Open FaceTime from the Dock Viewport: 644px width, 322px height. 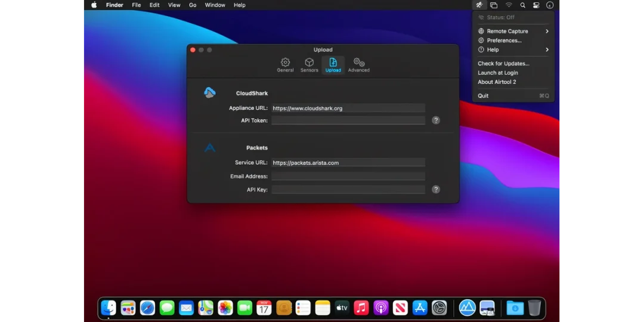coord(245,308)
